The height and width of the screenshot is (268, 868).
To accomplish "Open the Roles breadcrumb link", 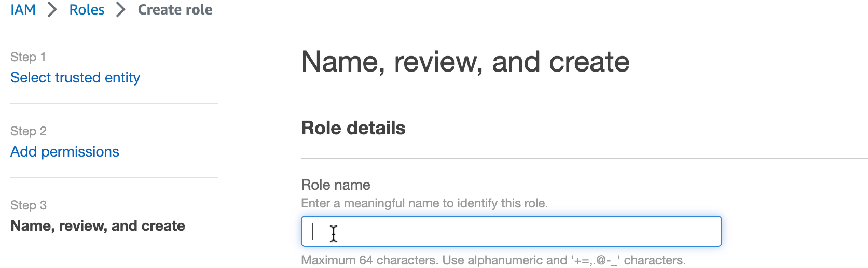I will pyautogui.click(x=87, y=10).
